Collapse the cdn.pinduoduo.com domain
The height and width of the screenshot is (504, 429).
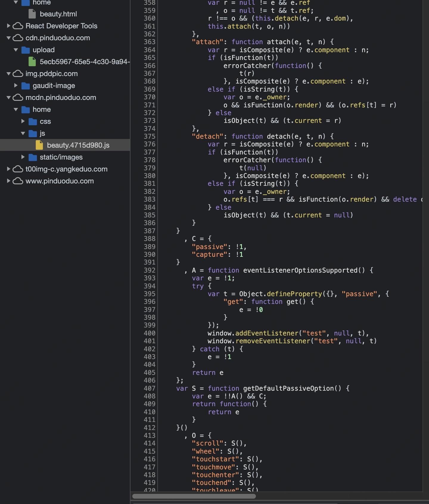click(x=9, y=38)
